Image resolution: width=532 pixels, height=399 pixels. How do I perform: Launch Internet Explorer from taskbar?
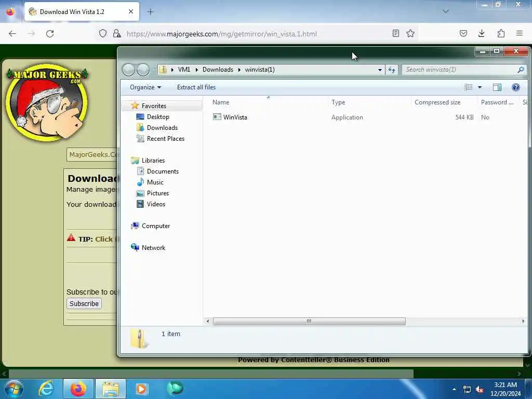(46, 389)
